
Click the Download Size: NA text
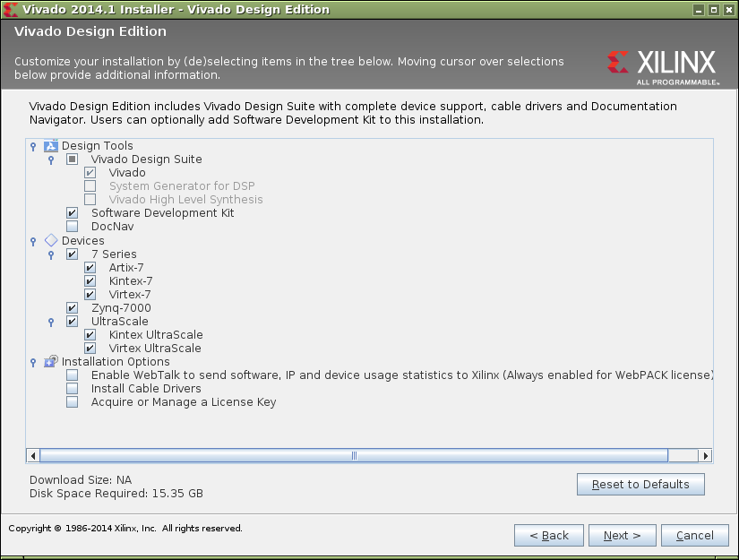[81, 480]
